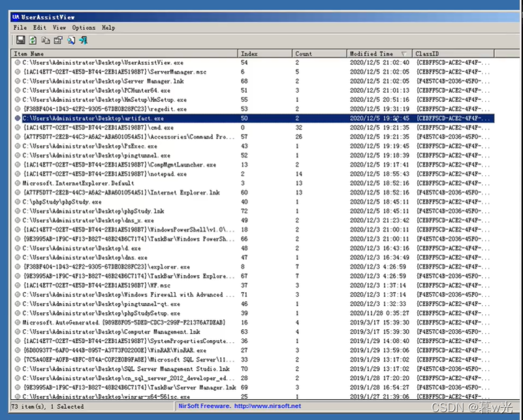The image size is (523, 420).
Task: Select the cn_sql_server_2012_developer_ed row
Action: coord(253,378)
